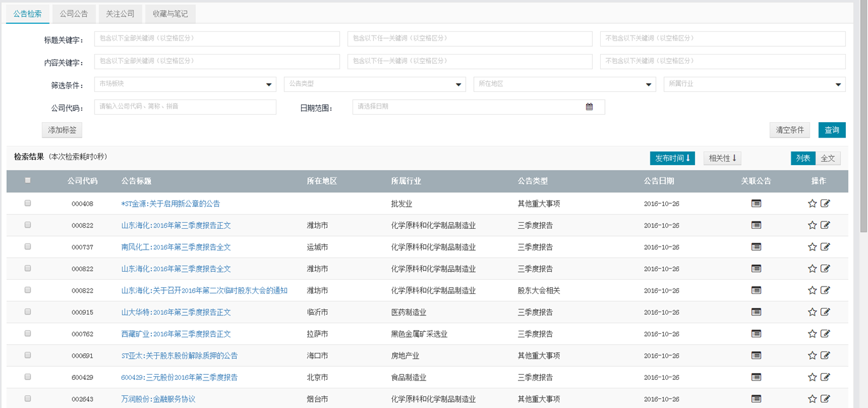Select checkbox for 山东海化 第三季度报告全文
The image size is (868, 408).
click(28, 268)
